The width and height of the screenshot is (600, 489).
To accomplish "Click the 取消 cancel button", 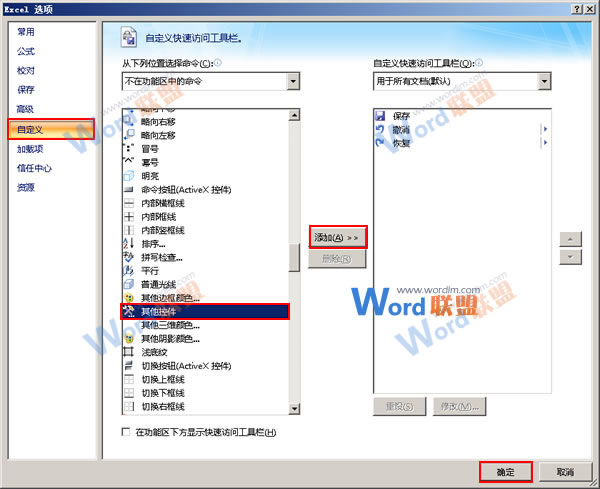I will coord(565,472).
